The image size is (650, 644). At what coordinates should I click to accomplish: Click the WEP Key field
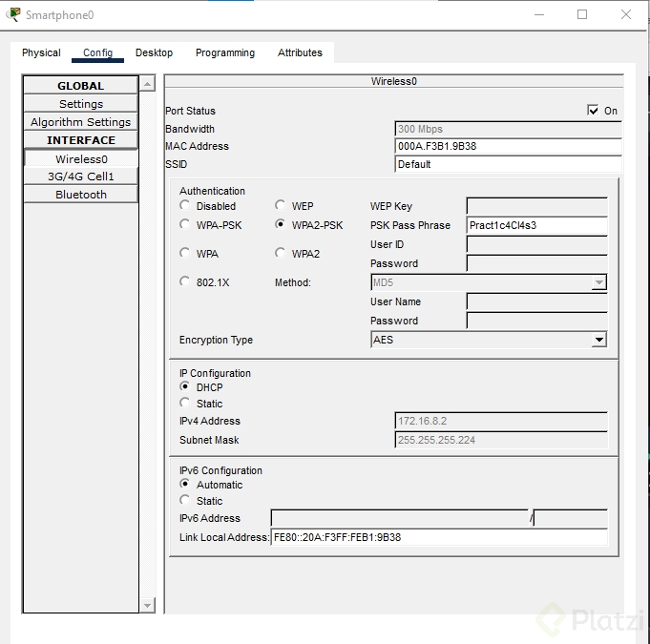coord(536,206)
